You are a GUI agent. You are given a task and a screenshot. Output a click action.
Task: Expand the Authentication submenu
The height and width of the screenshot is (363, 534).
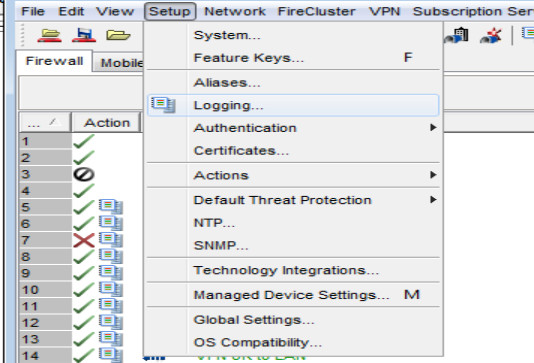[x=293, y=128]
